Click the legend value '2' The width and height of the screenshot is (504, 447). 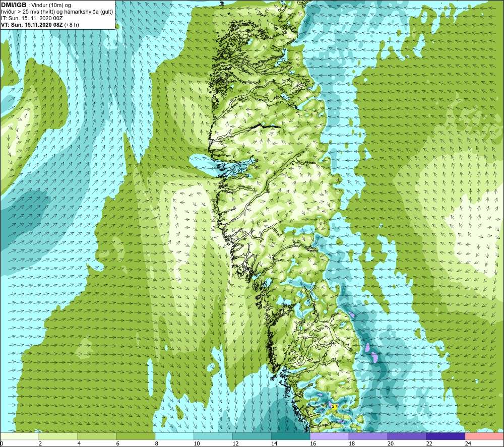click(40, 443)
